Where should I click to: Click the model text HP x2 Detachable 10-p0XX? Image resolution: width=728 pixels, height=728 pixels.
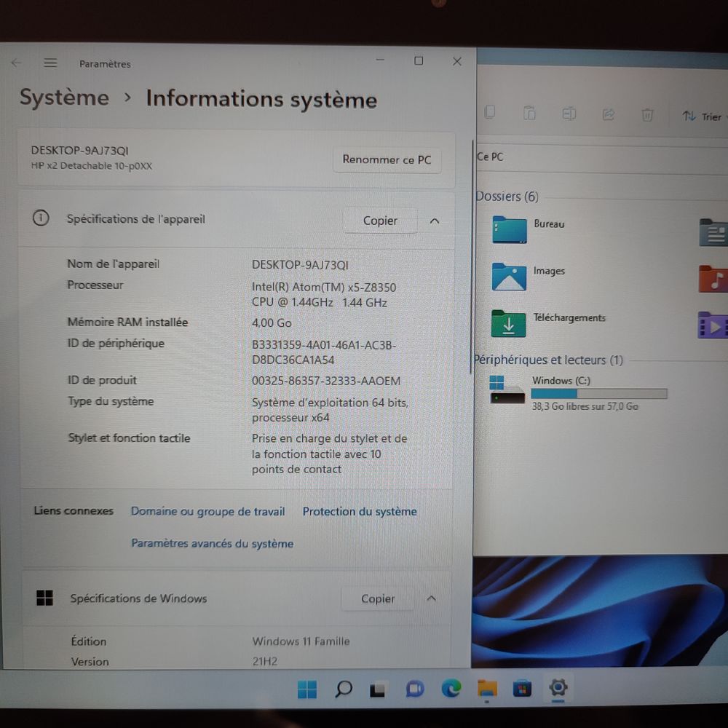click(92, 166)
